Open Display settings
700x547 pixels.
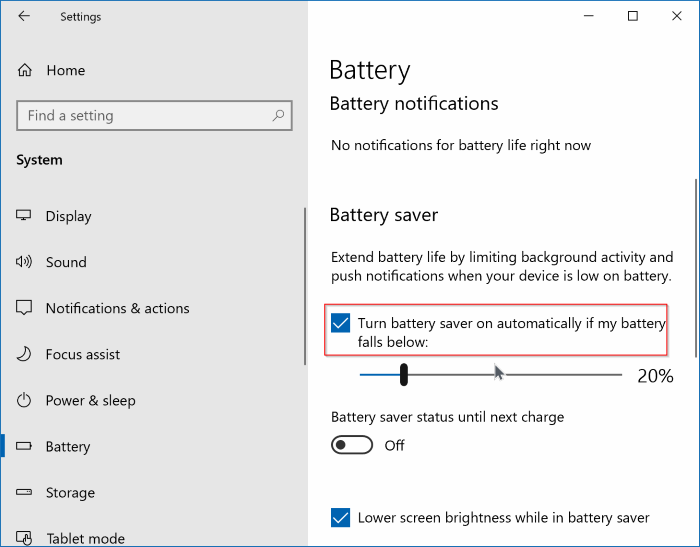[153, 216]
